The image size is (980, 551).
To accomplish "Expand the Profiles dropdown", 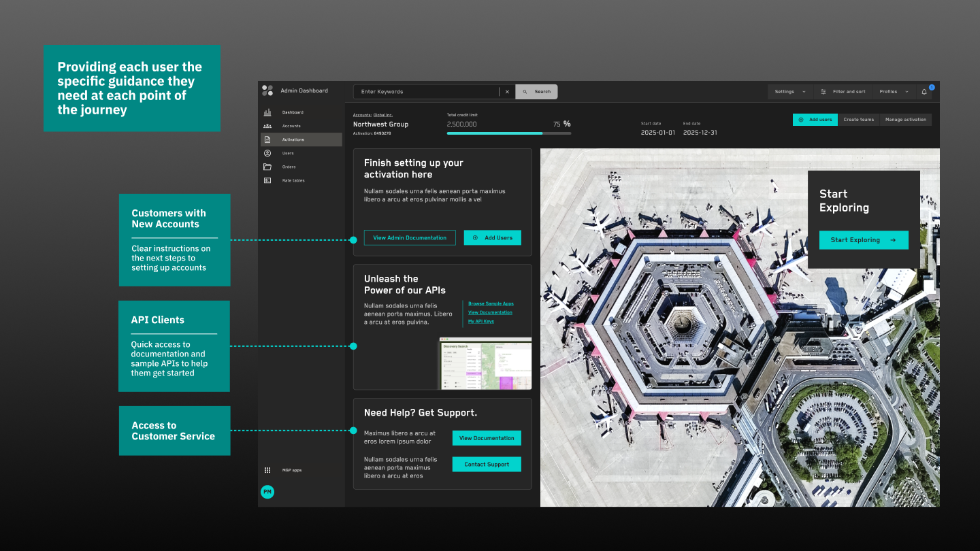I will point(894,91).
